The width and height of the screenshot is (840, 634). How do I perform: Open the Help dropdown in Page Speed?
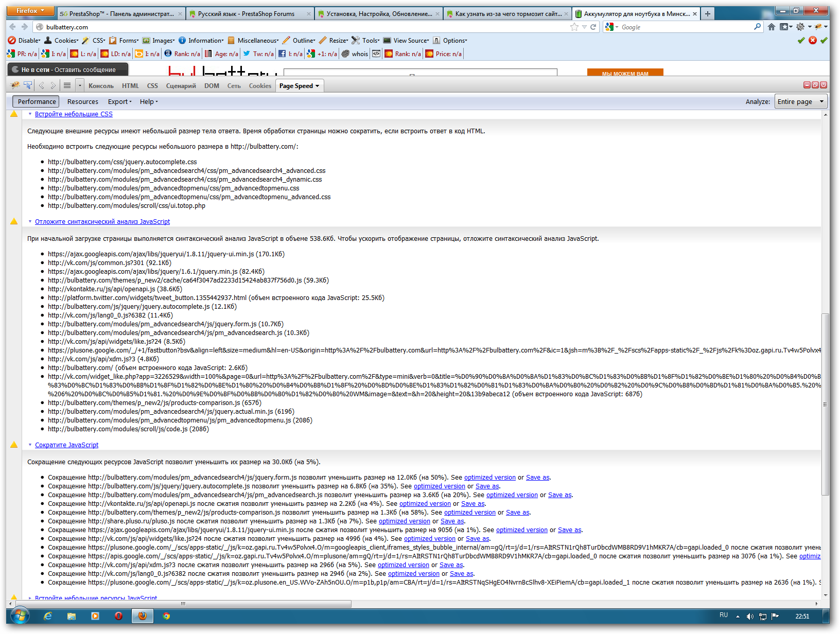149,101
